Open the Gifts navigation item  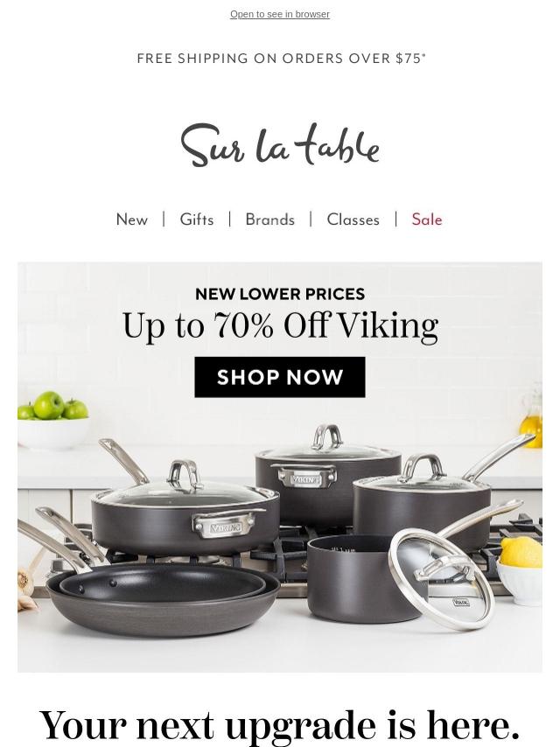point(197,220)
